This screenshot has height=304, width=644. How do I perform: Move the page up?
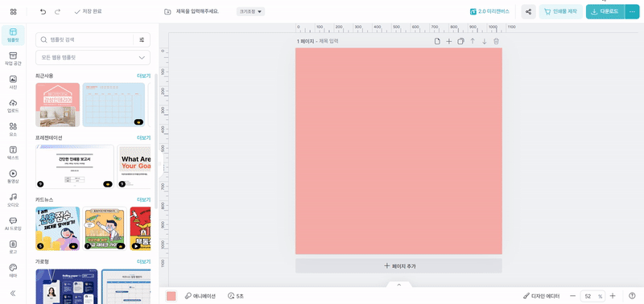[473, 41]
